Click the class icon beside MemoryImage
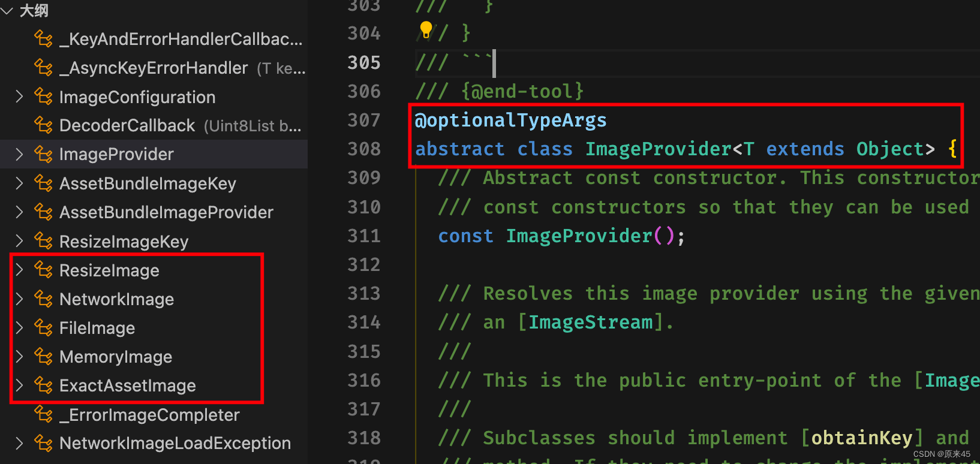The height and width of the screenshot is (464, 980). [43, 356]
